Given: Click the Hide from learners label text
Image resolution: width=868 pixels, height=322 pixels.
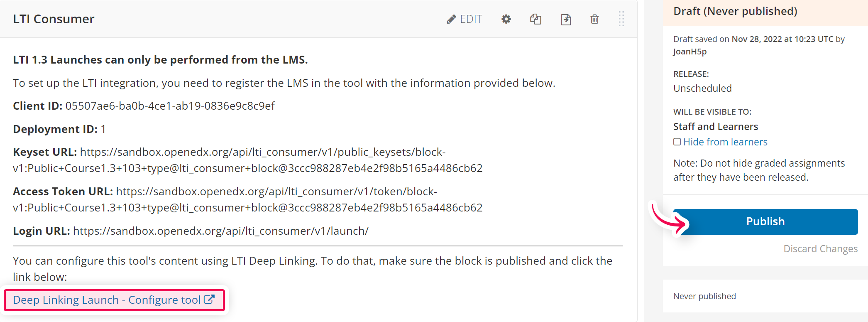Looking at the screenshot, I should (x=725, y=142).
